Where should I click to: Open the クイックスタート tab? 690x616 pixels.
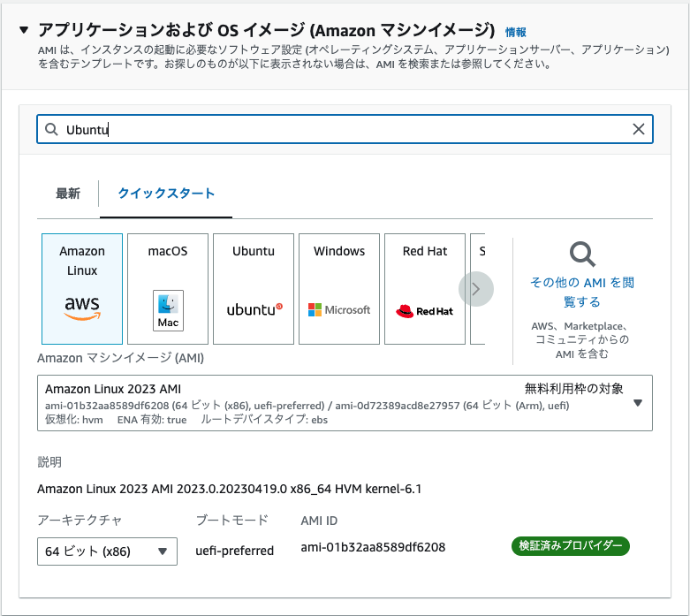tap(166, 194)
